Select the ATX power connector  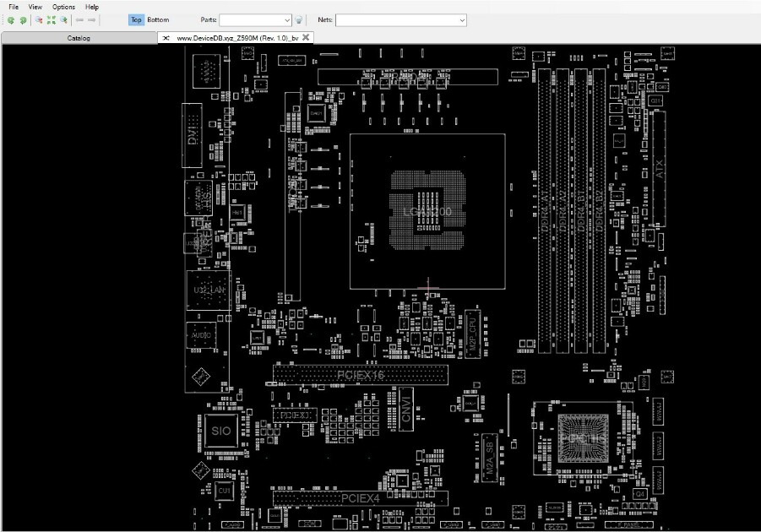(659, 168)
